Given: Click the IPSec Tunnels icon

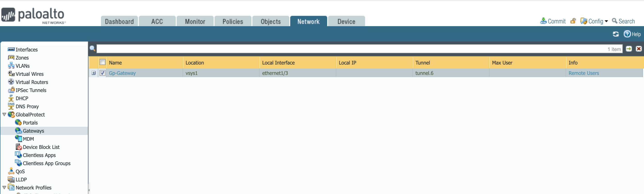Looking at the screenshot, I should [x=11, y=90].
